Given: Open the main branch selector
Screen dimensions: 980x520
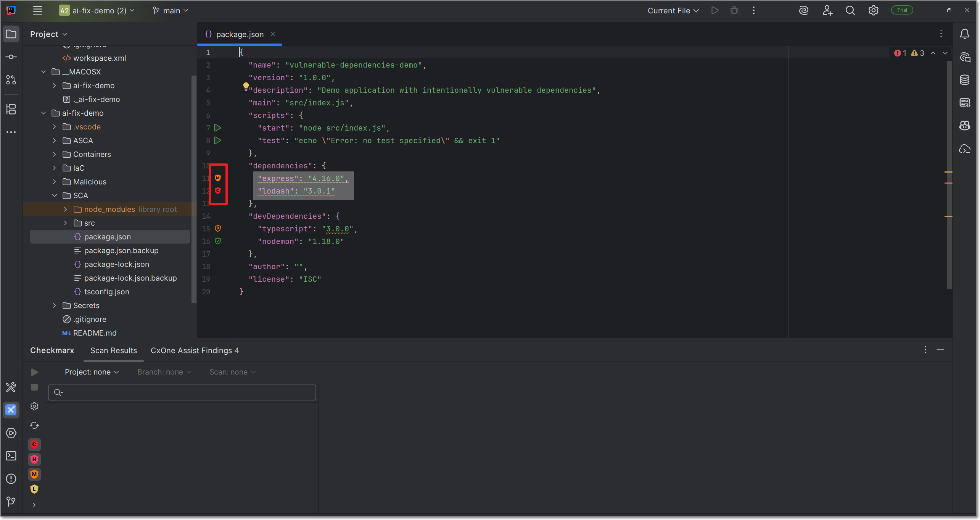Looking at the screenshot, I should pos(171,11).
